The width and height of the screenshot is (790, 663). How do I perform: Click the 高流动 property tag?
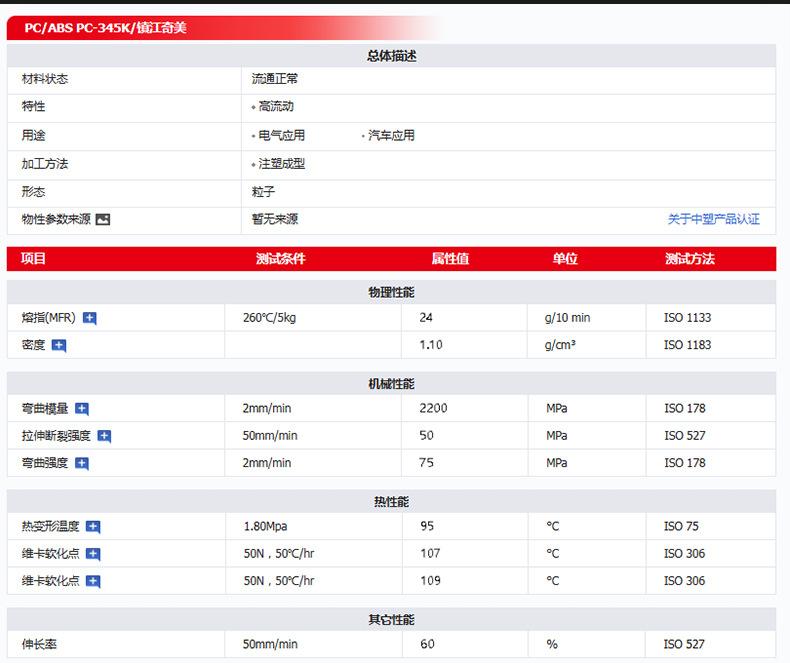(x=275, y=106)
